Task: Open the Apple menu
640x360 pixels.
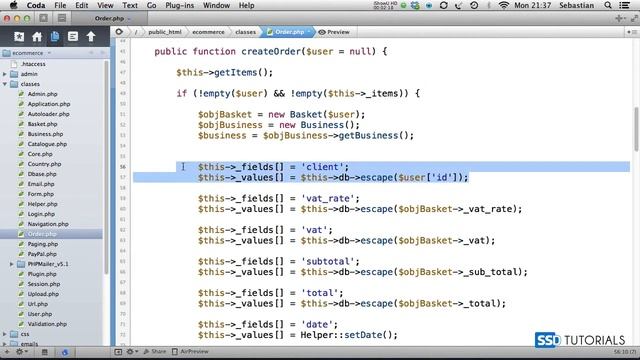Action: click(13, 5)
